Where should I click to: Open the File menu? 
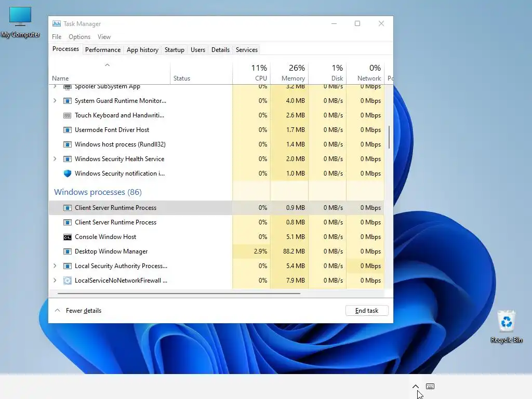[57, 37]
